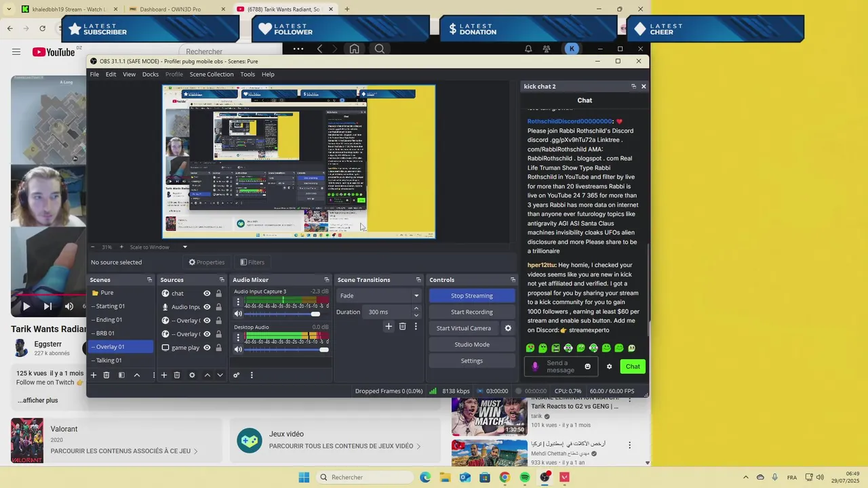Open advanced audio properties gears icon
Viewport: 868px width, 488px height.
[237, 375]
